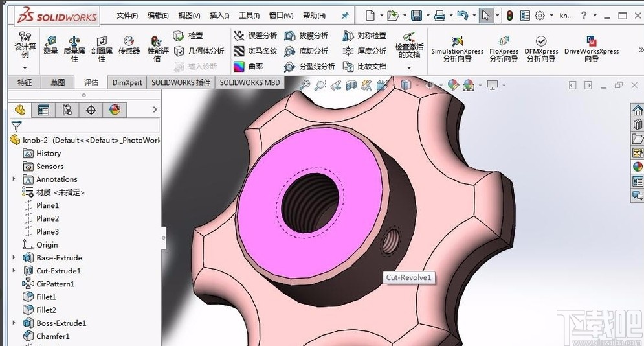Image resolution: width=644 pixels, height=346 pixels.
Task: Expand the Boss-Extrude1 feature
Action: 14,323
